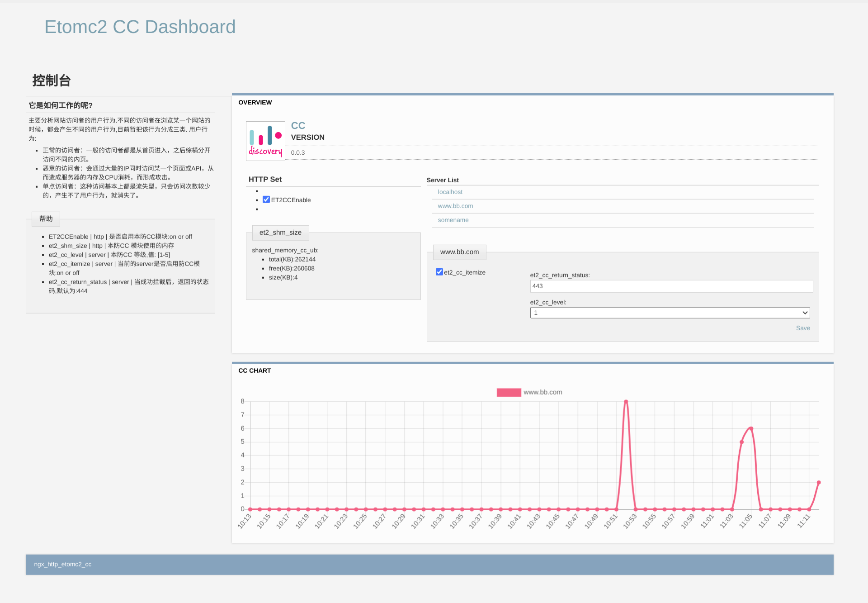Click the discovery logo image

click(265, 141)
